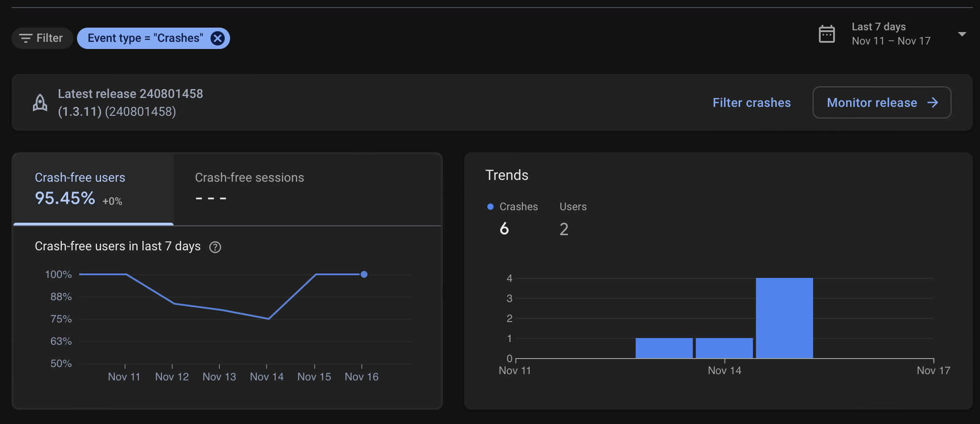Click the Filter crashes link
The image size is (980, 424).
pyautogui.click(x=752, y=103)
